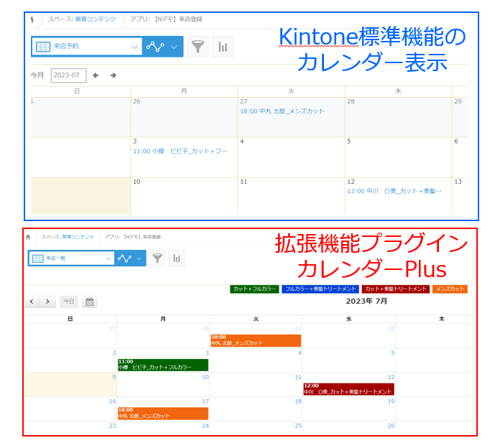Click green カット+フルカラー legend swatch
Screen dimensions: 495x448
pyautogui.click(x=254, y=289)
